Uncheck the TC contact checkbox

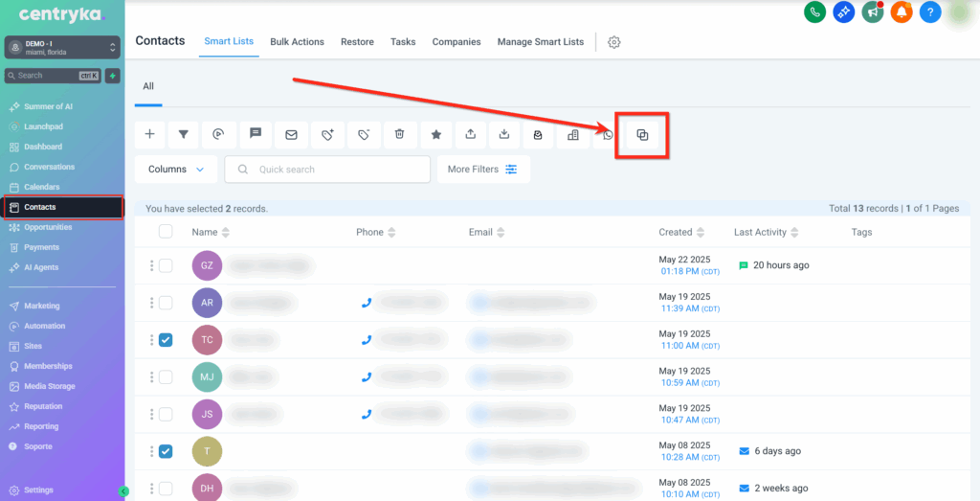tap(166, 340)
